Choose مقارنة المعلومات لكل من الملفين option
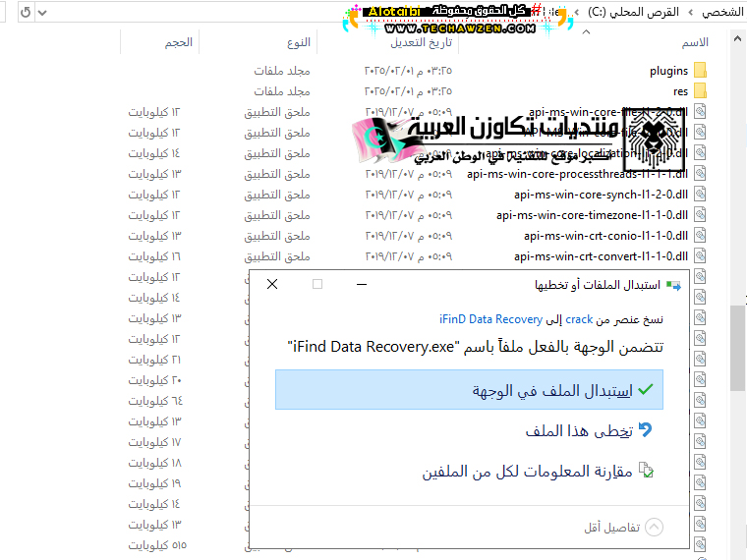This screenshot has width=747, height=560. 538,472
